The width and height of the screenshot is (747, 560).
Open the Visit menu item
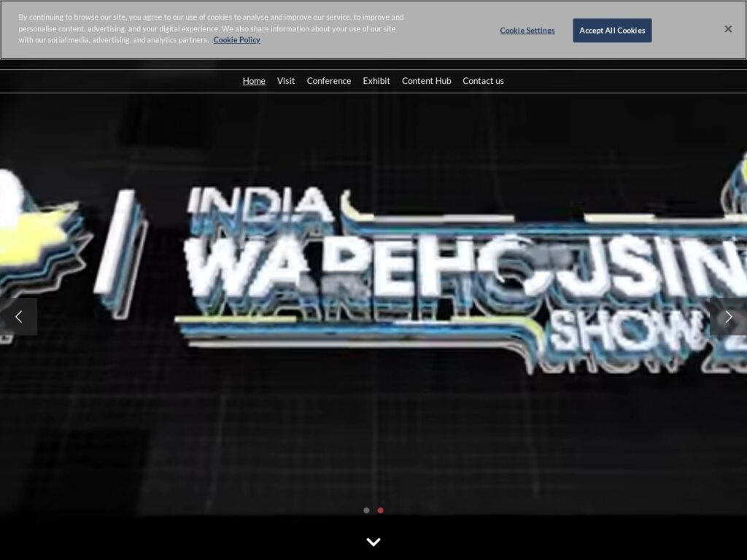[286, 81]
